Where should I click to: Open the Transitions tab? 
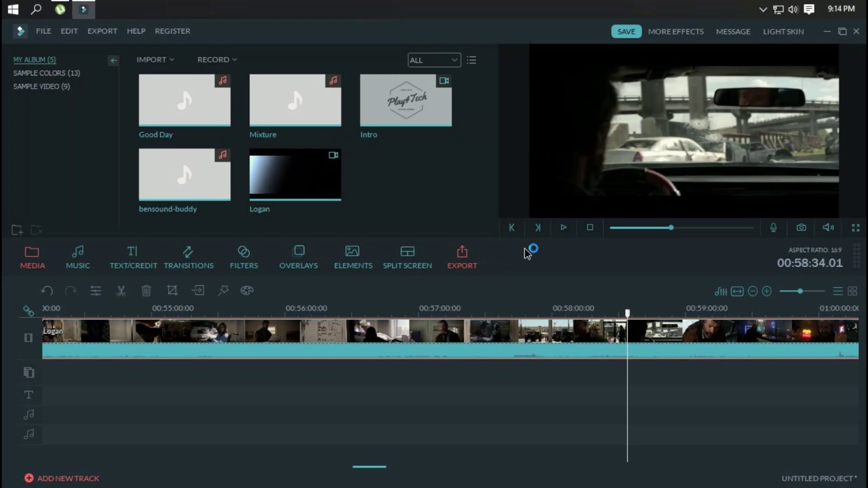pos(189,258)
